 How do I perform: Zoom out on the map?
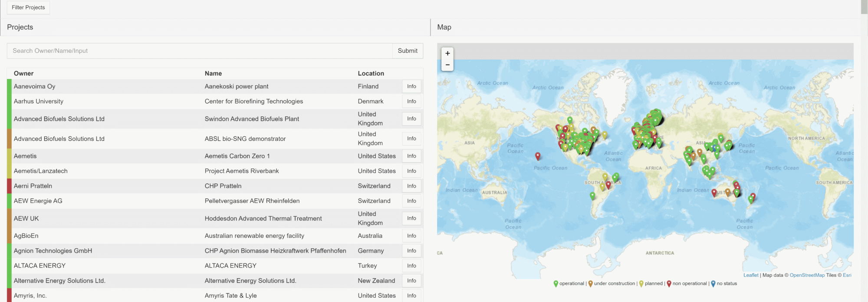[x=447, y=65]
